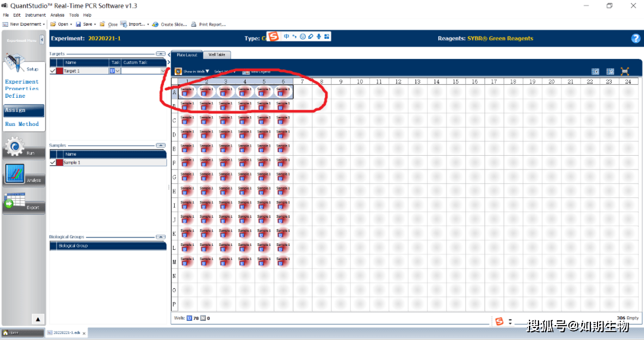Open the New Experiment dropdown arrow
The width and height of the screenshot is (644, 340).
point(44,24)
